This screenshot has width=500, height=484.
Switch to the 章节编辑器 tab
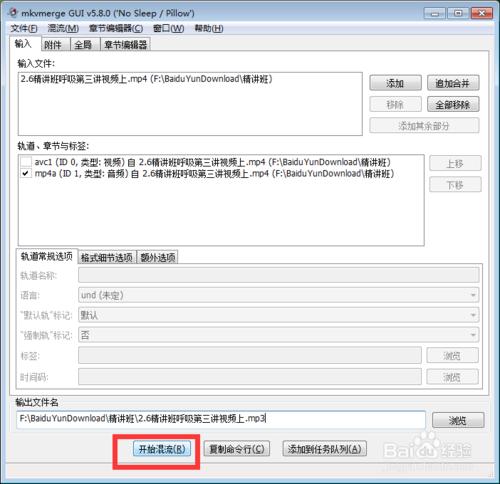[x=126, y=45]
